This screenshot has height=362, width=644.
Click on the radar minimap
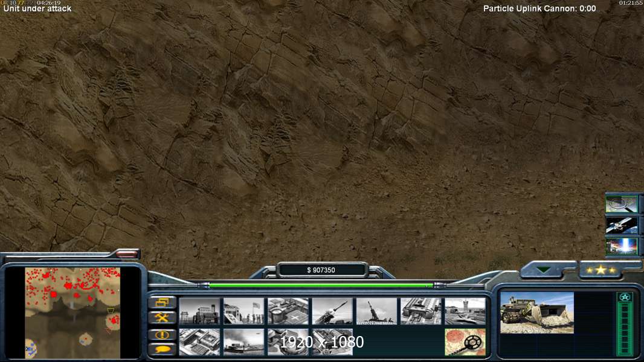(72, 313)
